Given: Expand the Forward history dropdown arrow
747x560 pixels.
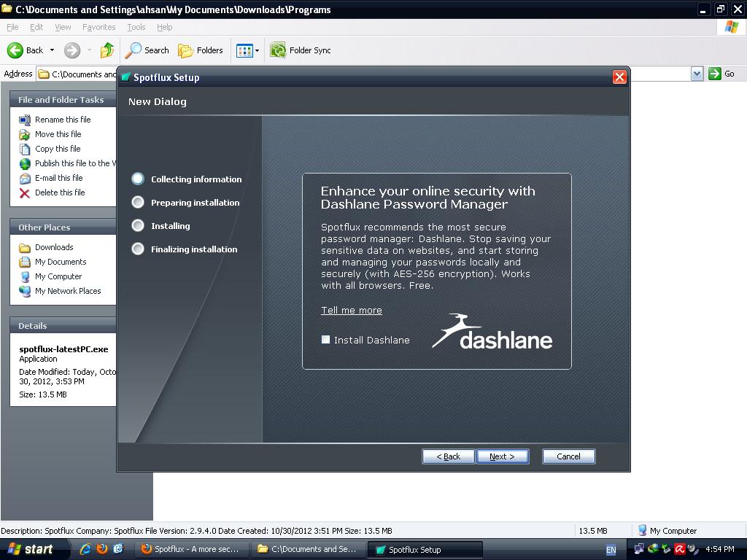Looking at the screenshot, I should (89, 50).
